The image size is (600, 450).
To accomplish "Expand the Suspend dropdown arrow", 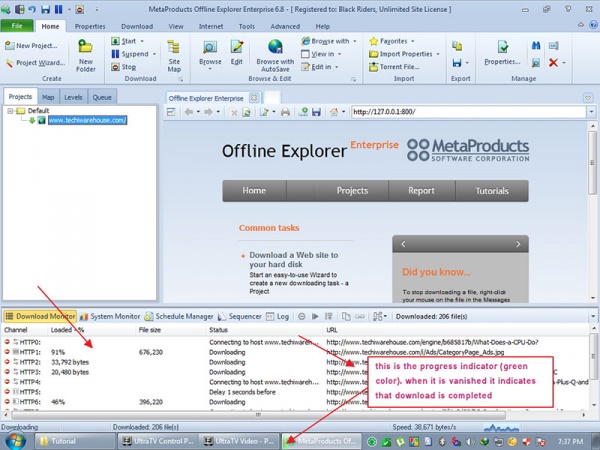I will click(154, 54).
